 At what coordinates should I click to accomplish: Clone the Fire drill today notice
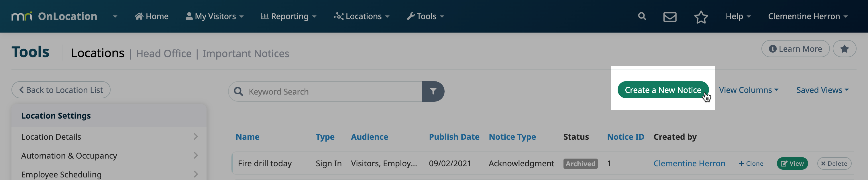(x=751, y=163)
